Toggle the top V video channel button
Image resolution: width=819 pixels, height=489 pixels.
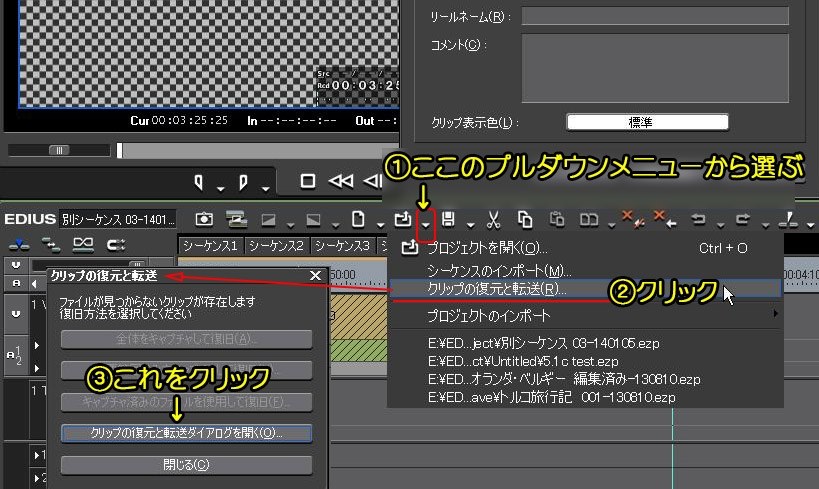pyautogui.click(x=16, y=265)
